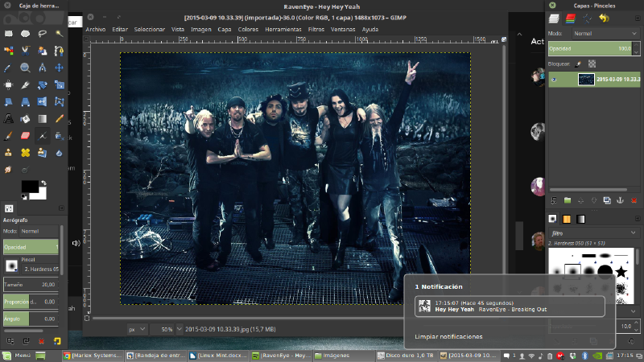Open the Menú button on the taskbar
Viewport: 644px width, 362px height.
17,356
